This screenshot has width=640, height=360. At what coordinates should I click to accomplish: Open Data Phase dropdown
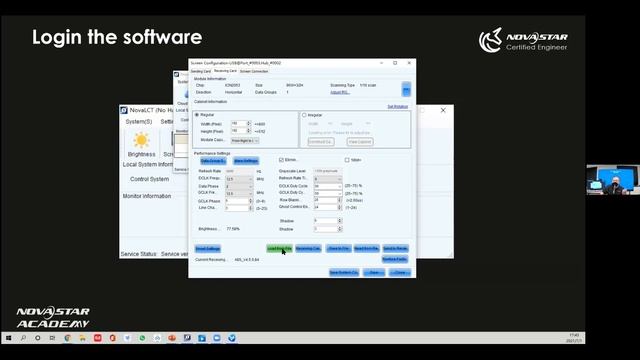[239, 186]
